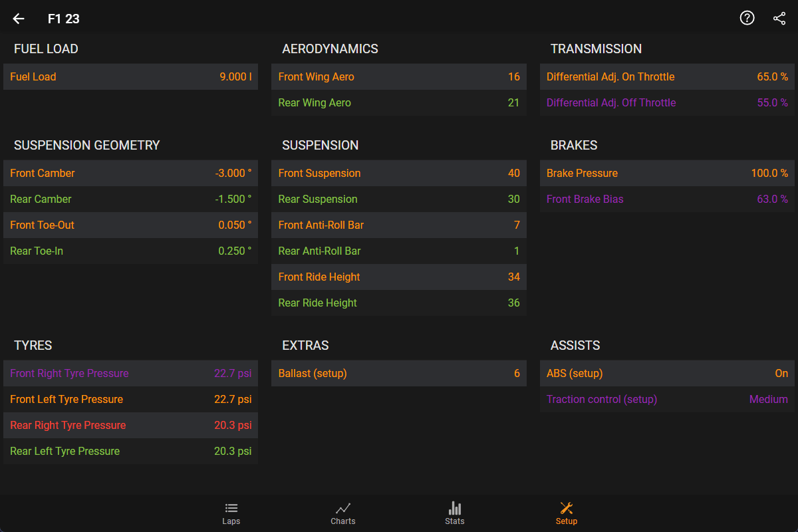Click the Front Brake Bias row
The height and width of the screenshot is (532, 798).
[x=667, y=199]
